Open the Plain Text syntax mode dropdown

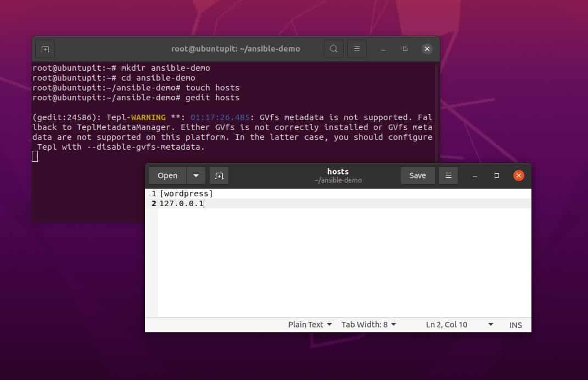click(310, 324)
